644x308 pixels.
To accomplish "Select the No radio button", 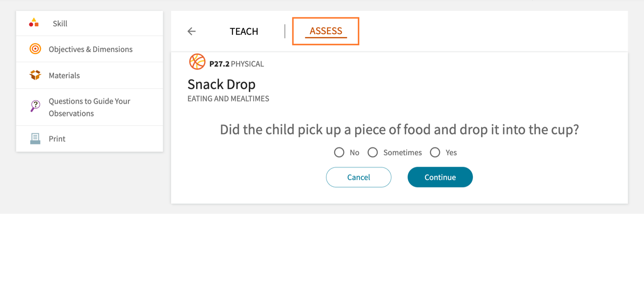I will (339, 153).
